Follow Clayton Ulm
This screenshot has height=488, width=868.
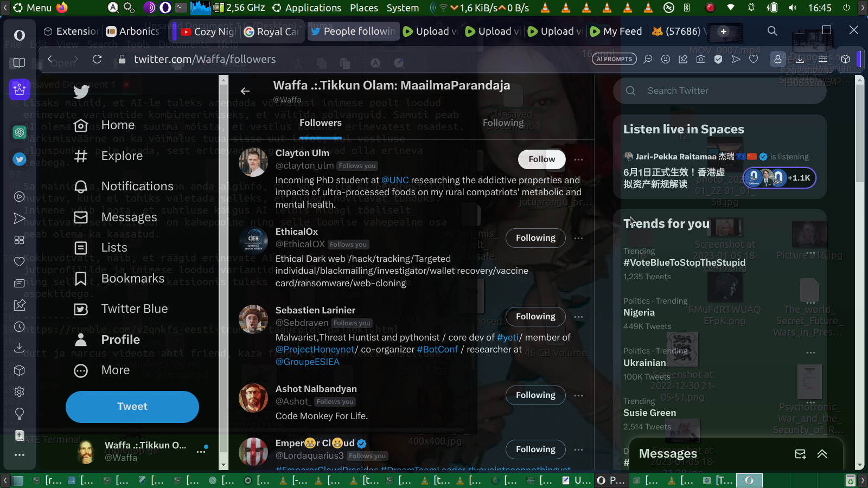[542, 159]
